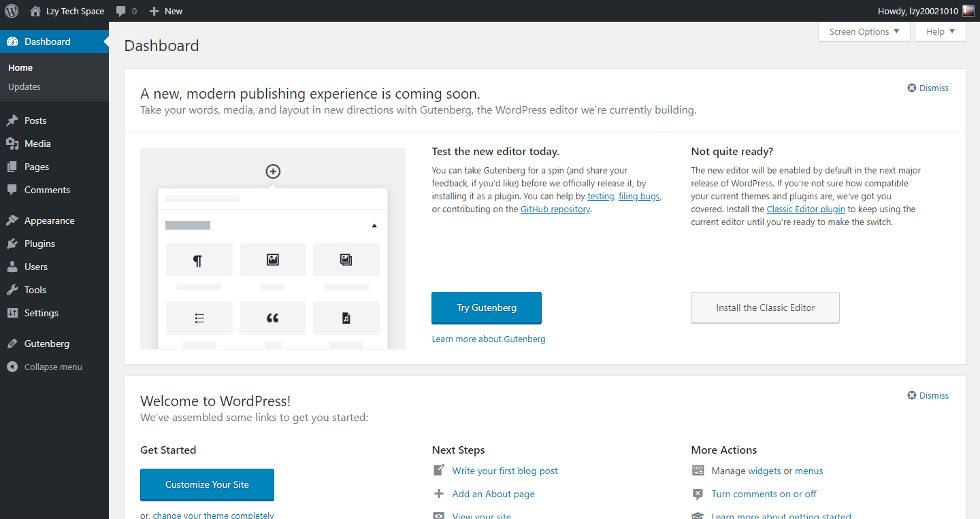Open the Dashboard menu item
Viewport: 980px width, 519px height.
pyautogui.click(x=54, y=41)
